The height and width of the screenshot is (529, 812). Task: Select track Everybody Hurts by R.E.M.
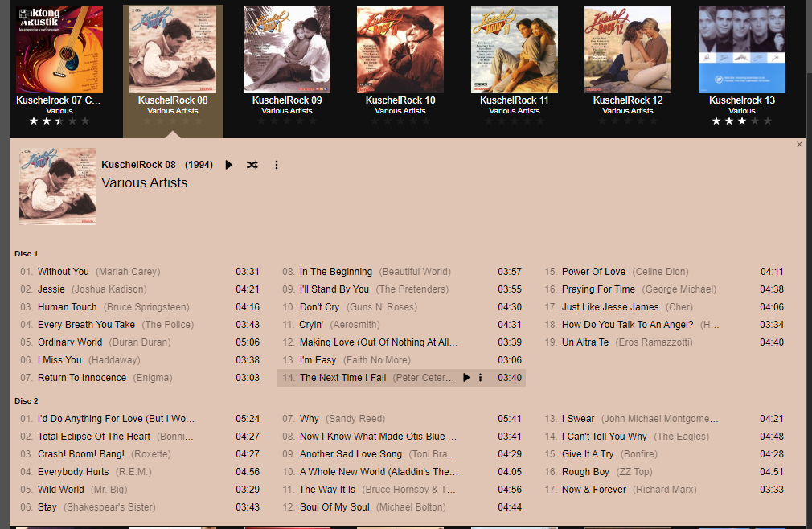(x=139, y=472)
